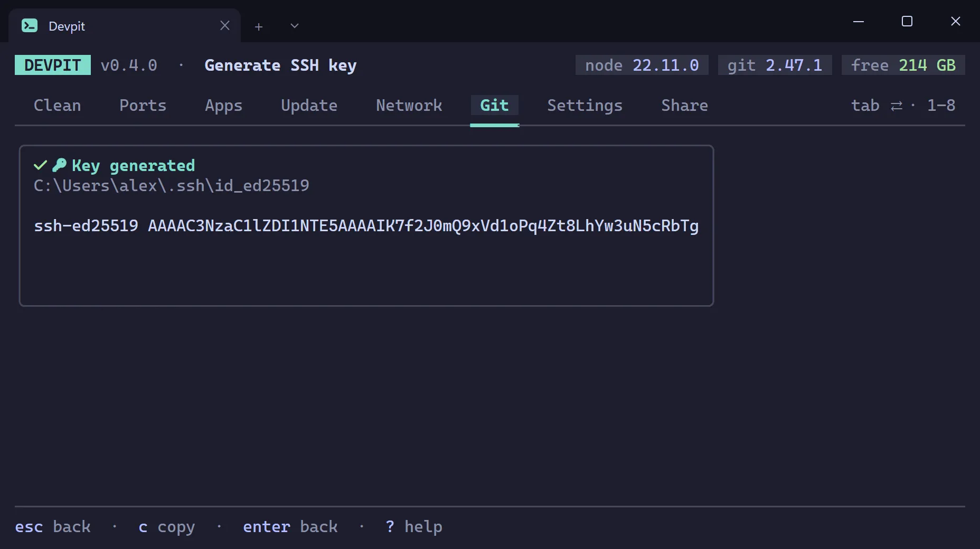Switch to the Clean tab
980x549 pixels.
(x=58, y=105)
